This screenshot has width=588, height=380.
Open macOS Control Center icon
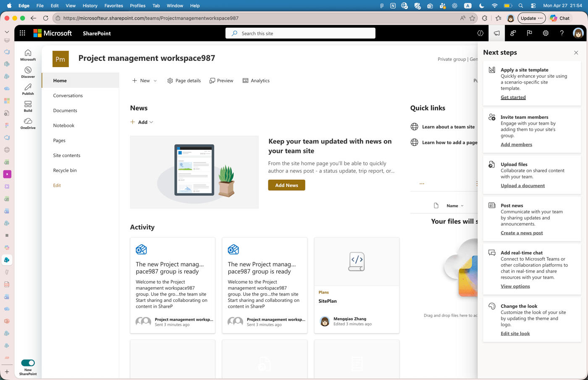tap(533, 5)
